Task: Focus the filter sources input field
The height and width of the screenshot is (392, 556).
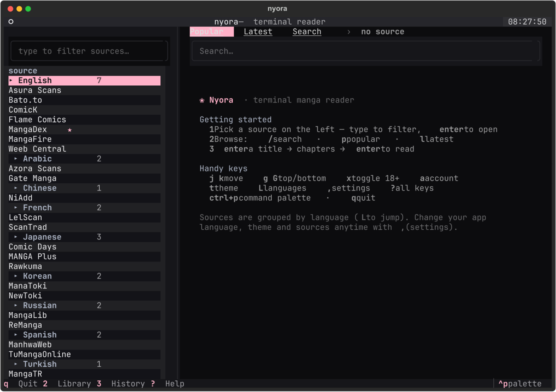Action: (89, 51)
